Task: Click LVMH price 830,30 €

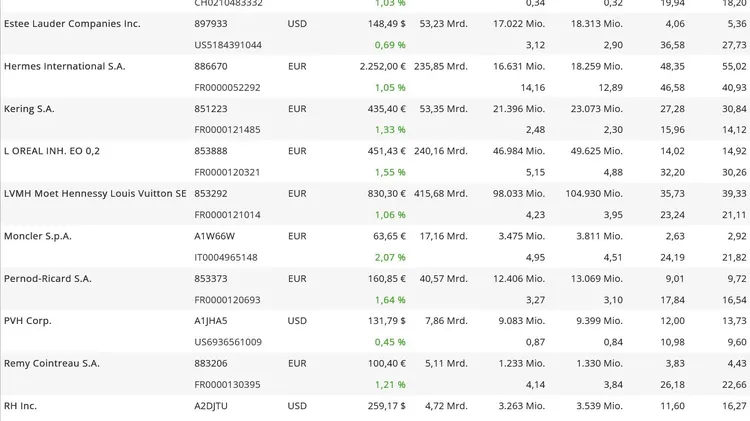Action: (x=386, y=193)
